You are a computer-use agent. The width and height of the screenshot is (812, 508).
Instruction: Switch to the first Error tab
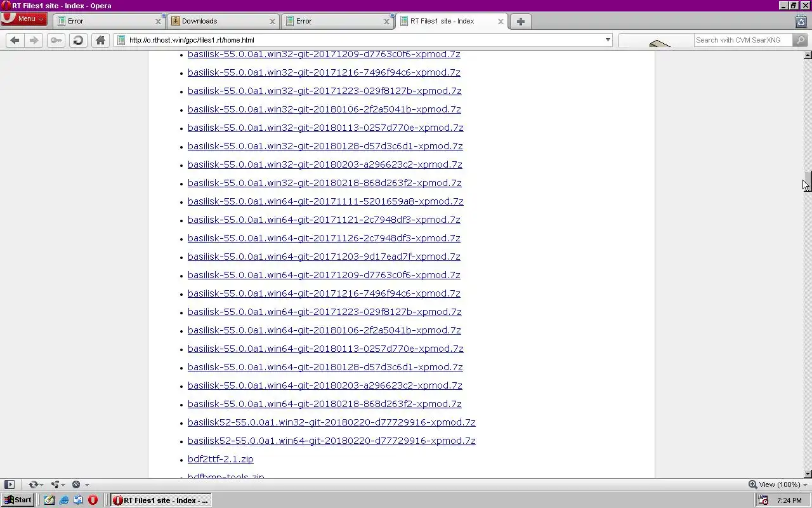pos(108,21)
